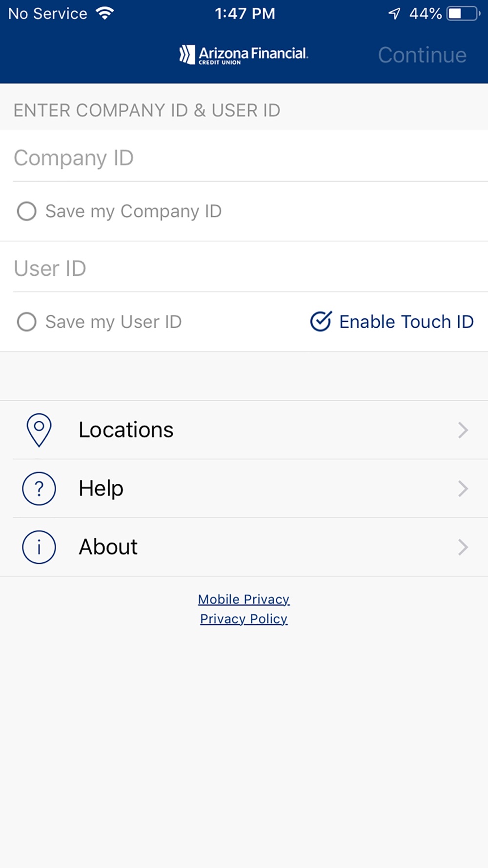Image resolution: width=488 pixels, height=868 pixels.
Task: Tap the About info circle icon
Action: coord(39,547)
